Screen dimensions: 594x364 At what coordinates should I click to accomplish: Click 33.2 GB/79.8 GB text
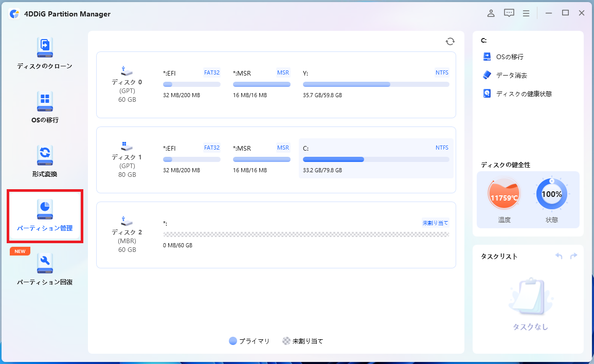(322, 171)
